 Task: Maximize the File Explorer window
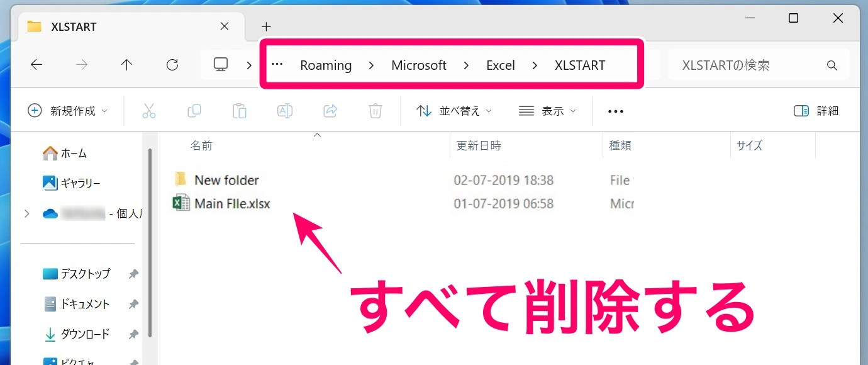(793, 18)
